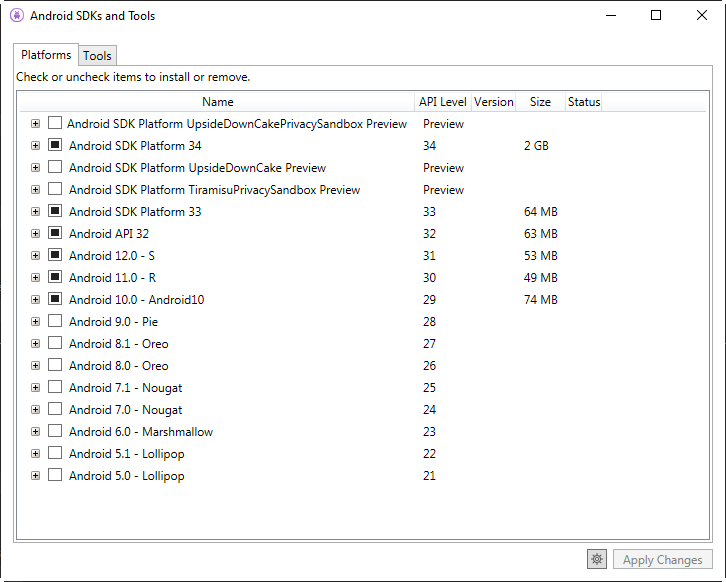The width and height of the screenshot is (726, 582).
Task: Expand Android 5.0 - Lollipop node
Action: tap(35, 476)
